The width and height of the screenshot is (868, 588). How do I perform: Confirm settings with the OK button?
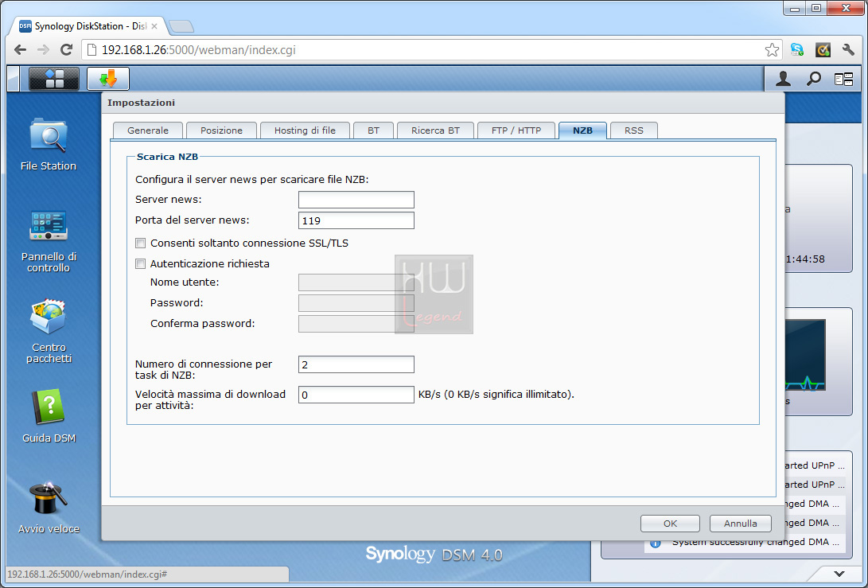(671, 524)
